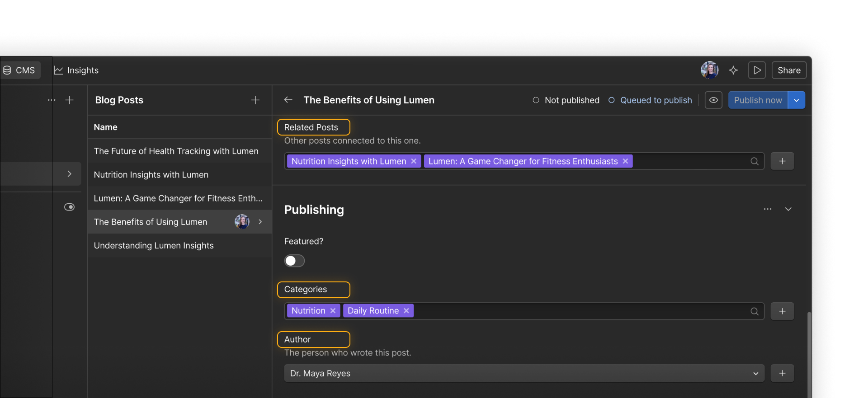Add a new collection with plus icon
868x398 pixels.
[69, 100]
